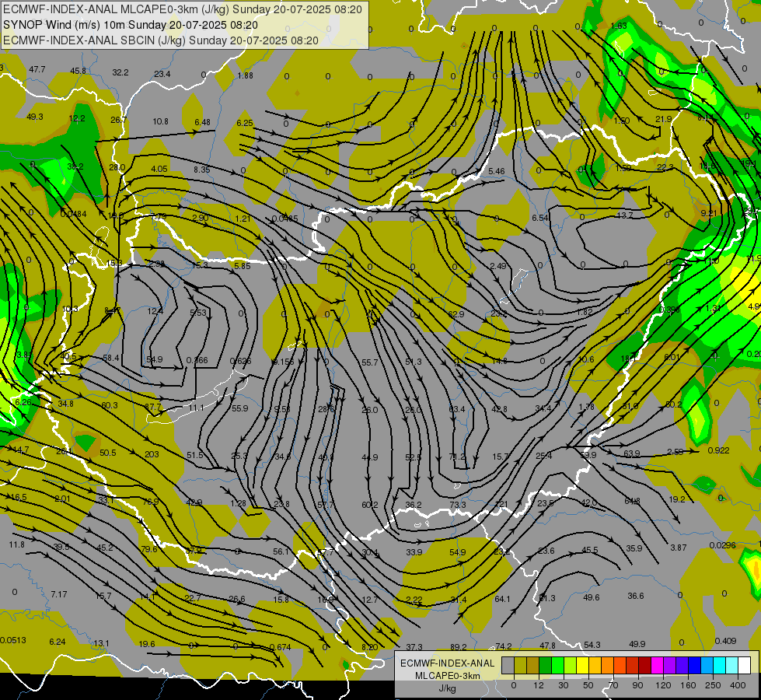This screenshot has width=761, height=700.
Task: Click the map value 0.922
Action: coord(718,450)
